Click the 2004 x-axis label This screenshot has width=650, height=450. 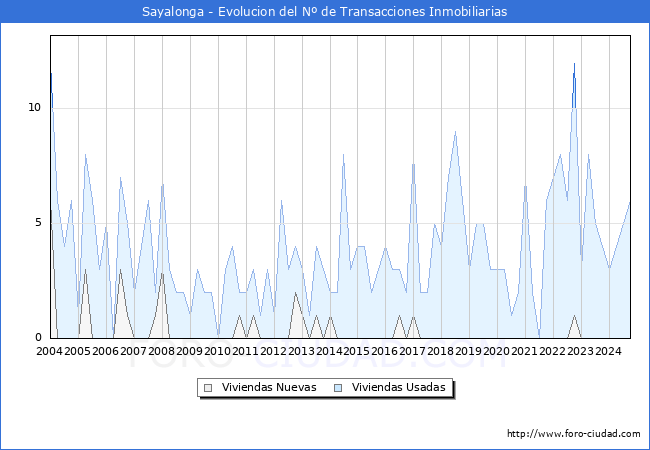[49, 351]
